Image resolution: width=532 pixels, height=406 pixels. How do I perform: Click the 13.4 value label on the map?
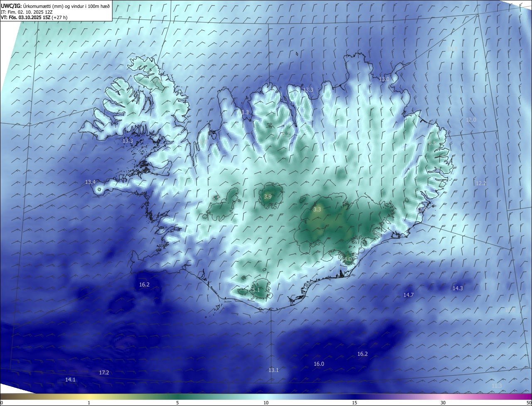pos(90,182)
